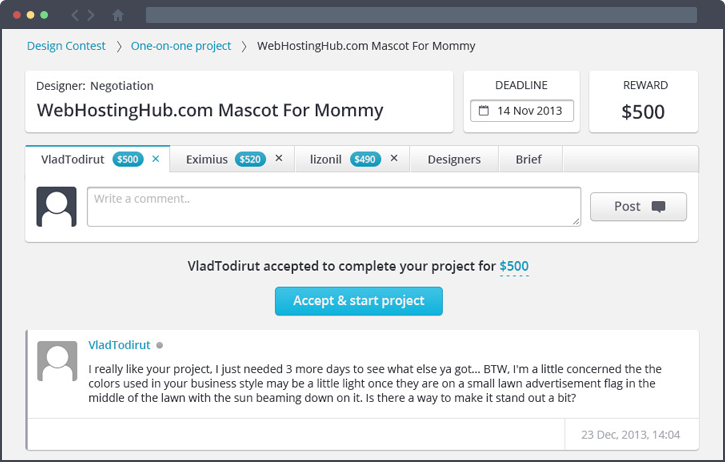Click Accept & start project button

(x=359, y=301)
